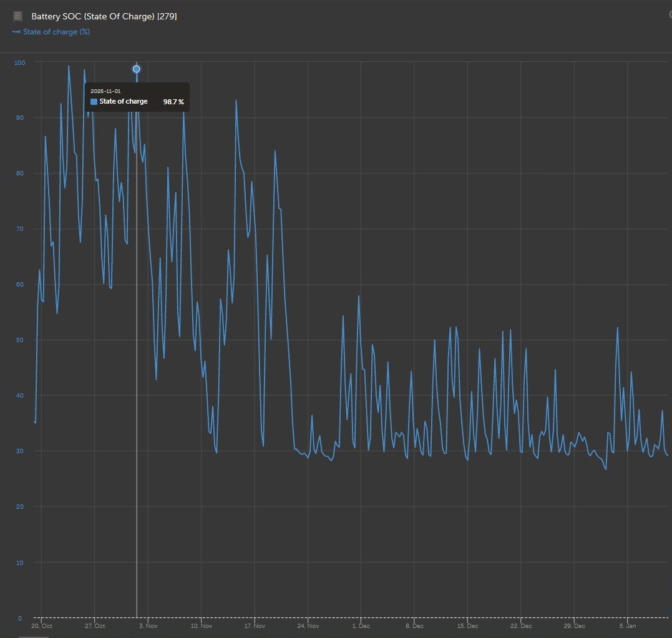672x638 pixels.
Task: Select the 17. Nov date label
Action: 255,626
